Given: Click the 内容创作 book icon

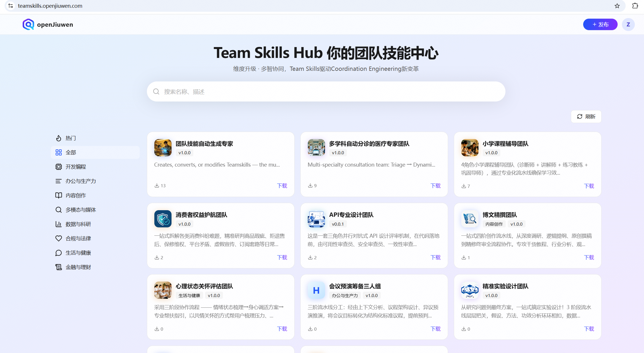Looking at the screenshot, I should [59, 195].
